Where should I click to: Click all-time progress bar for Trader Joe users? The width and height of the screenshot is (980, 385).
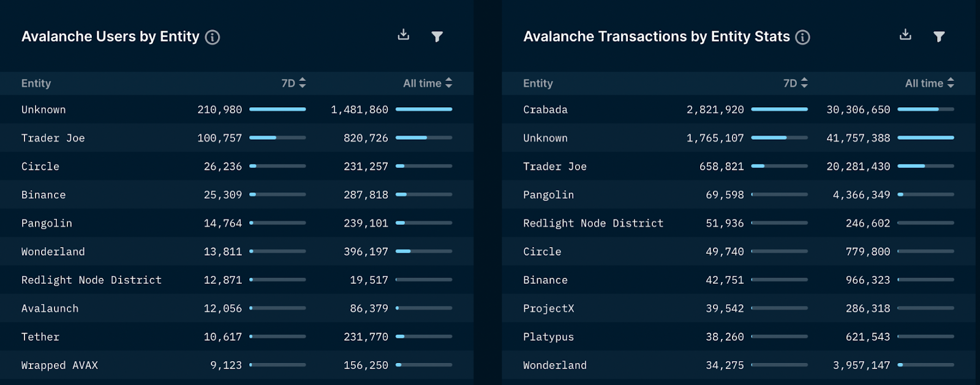424,138
